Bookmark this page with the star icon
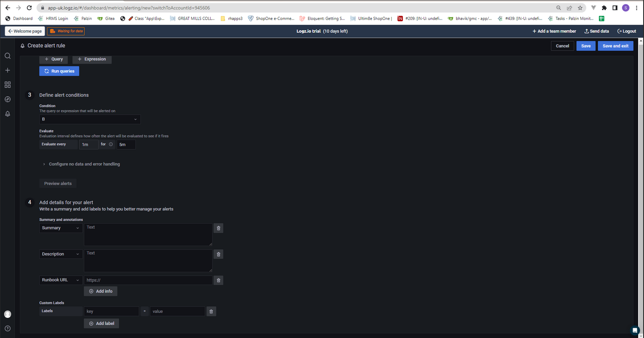Screen dimensions: 644x338 point(580,8)
